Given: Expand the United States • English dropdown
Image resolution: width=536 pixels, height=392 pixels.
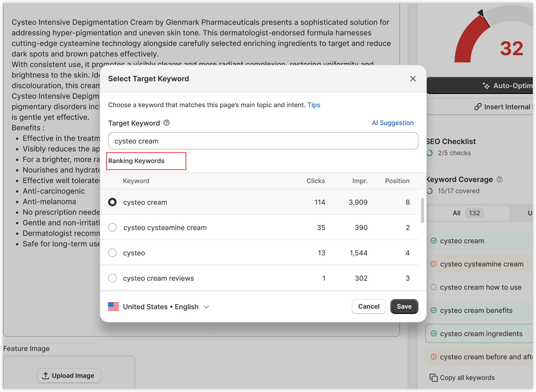Looking at the screenshot, I should 159,307.
